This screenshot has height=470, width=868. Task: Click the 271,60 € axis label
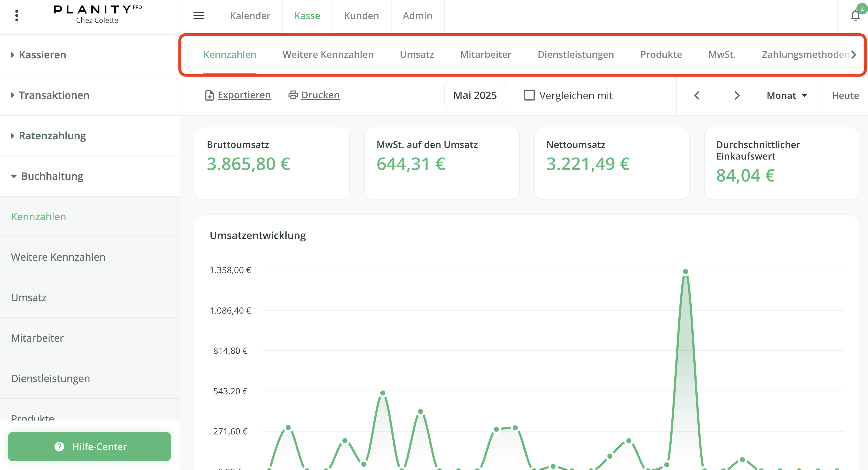click(x=230, y=431)
